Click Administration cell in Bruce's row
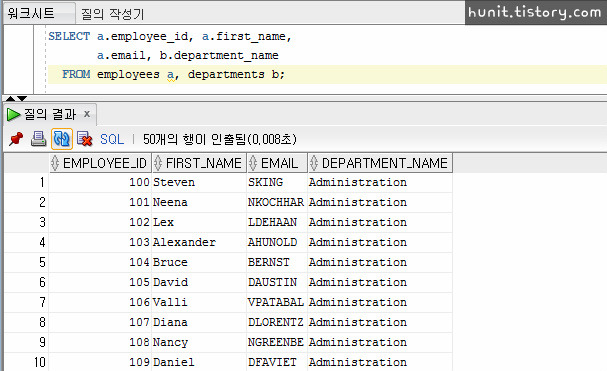The width and height of the screenshot is (607, 371). [380, 263]
